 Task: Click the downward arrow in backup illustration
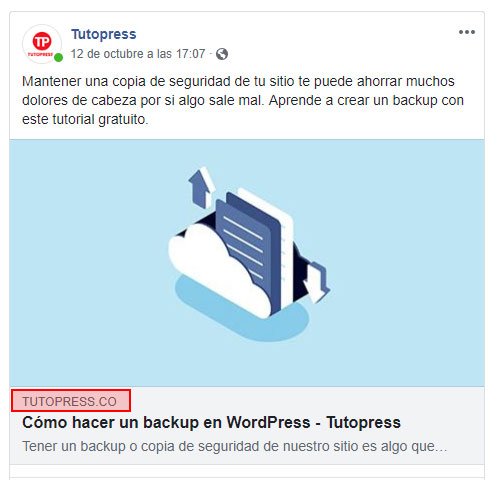(x=316, y=282)
